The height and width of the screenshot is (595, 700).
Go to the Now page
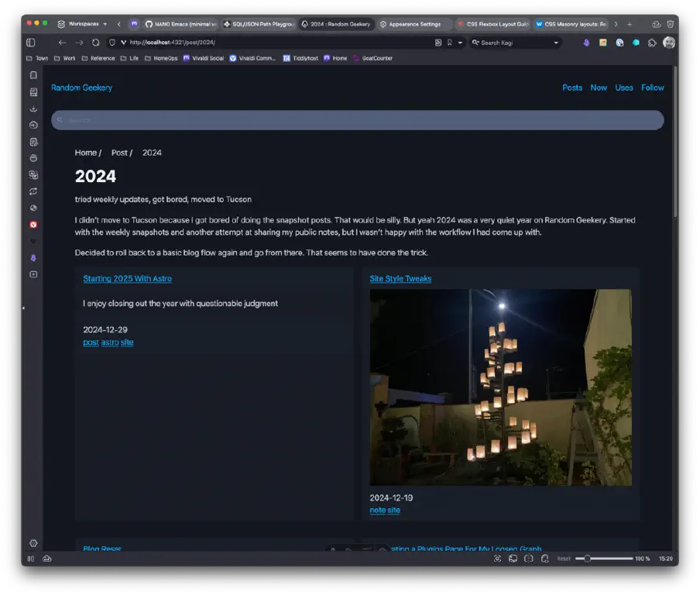point(599,88)
